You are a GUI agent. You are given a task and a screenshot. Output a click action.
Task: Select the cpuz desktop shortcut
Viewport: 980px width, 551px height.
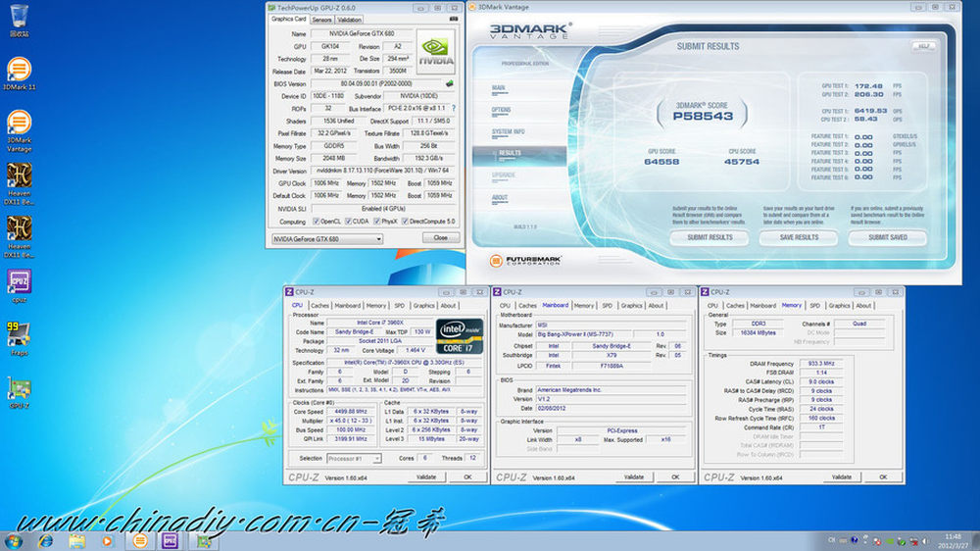(20, 286)
